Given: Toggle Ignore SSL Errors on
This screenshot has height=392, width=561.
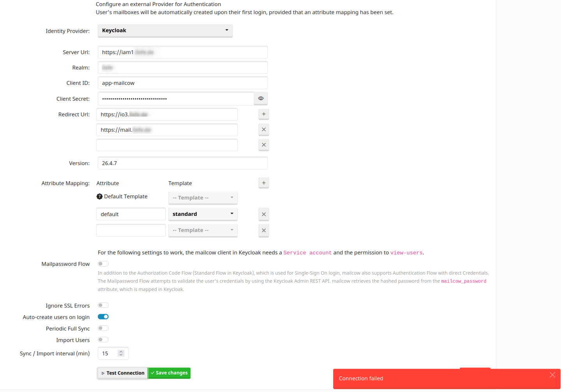Looking at the screenshot, I should (x=103, y=305).
